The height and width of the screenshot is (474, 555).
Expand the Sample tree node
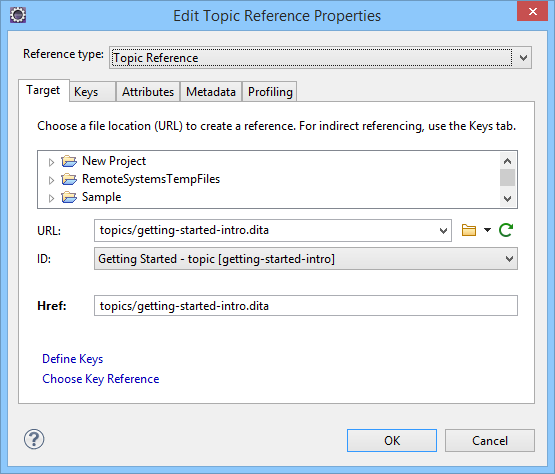pos(51,198)
